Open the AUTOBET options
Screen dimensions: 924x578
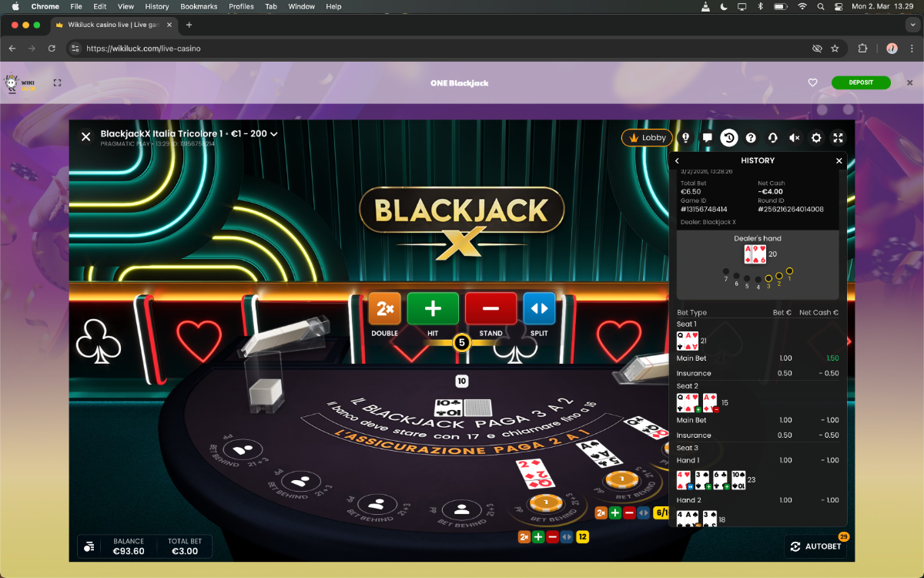point(815,546)
